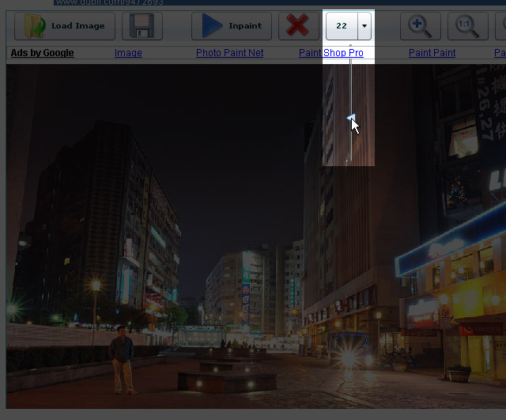Open the Paint Paint link
Viewport: 506px width, 420px height.
pyautogui.click(x=432, y=53)
